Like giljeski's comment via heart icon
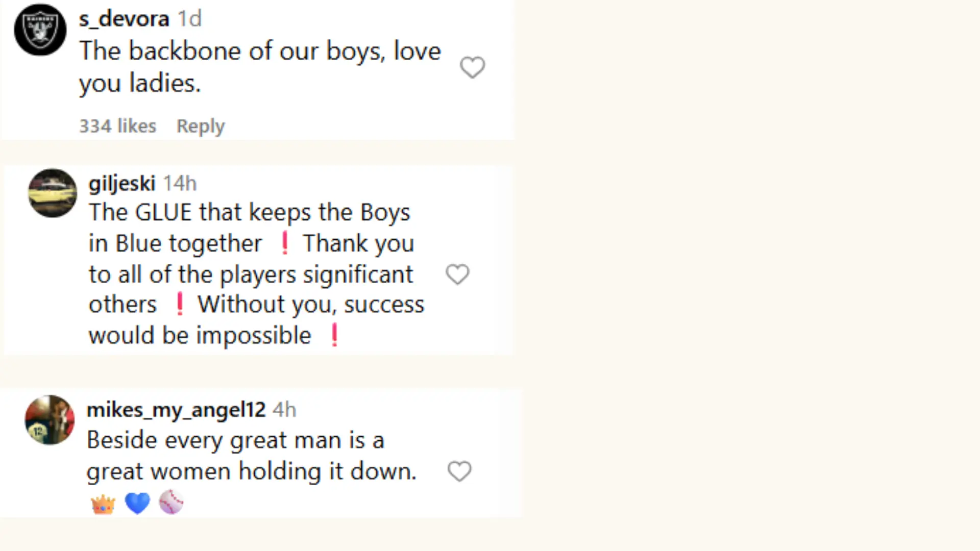Viewport: 980px width, 551px height. (x=457, y=274)
